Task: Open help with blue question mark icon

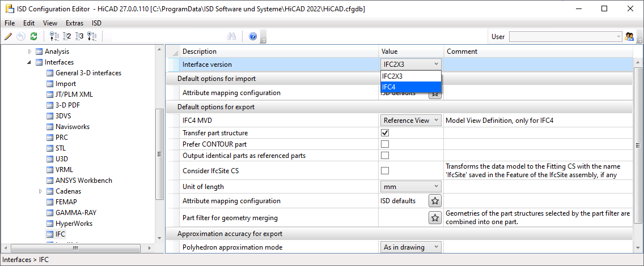Action: coord(253,36)
